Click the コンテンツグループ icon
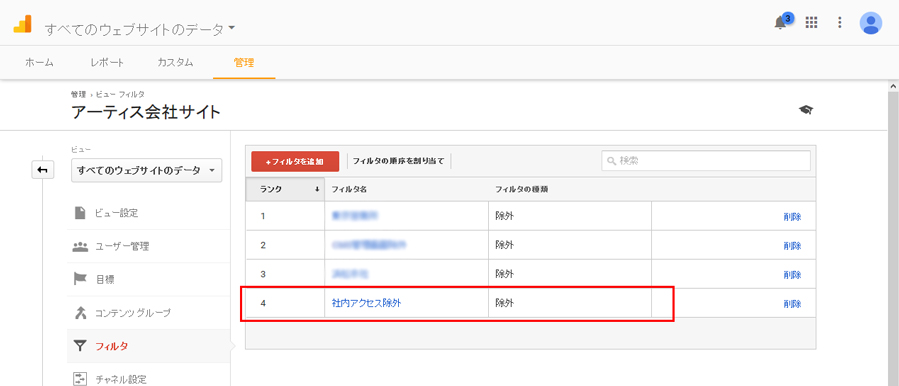Screen dimensions: 899x386 80,313
